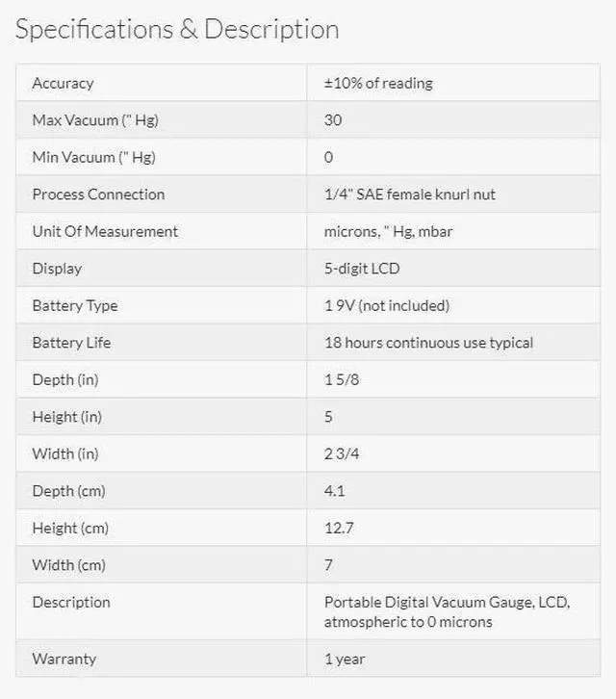This screenshot has height=699, width=616.
Task: Select the Process Connection label
Action: click(x=98, y=194)
